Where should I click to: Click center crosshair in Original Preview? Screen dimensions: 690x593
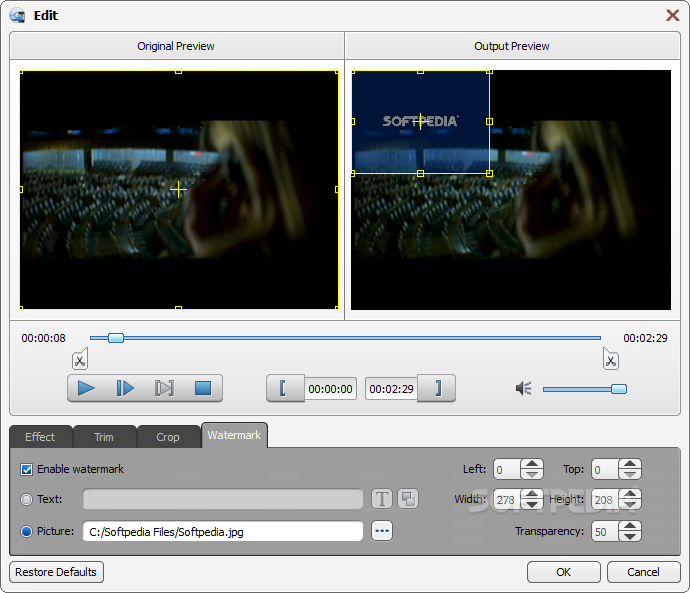coord(178,190)
